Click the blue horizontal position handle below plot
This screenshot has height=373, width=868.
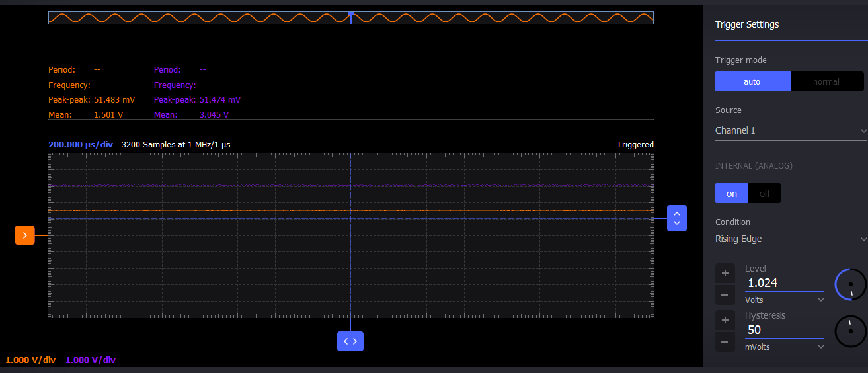[x=350, y=341]
